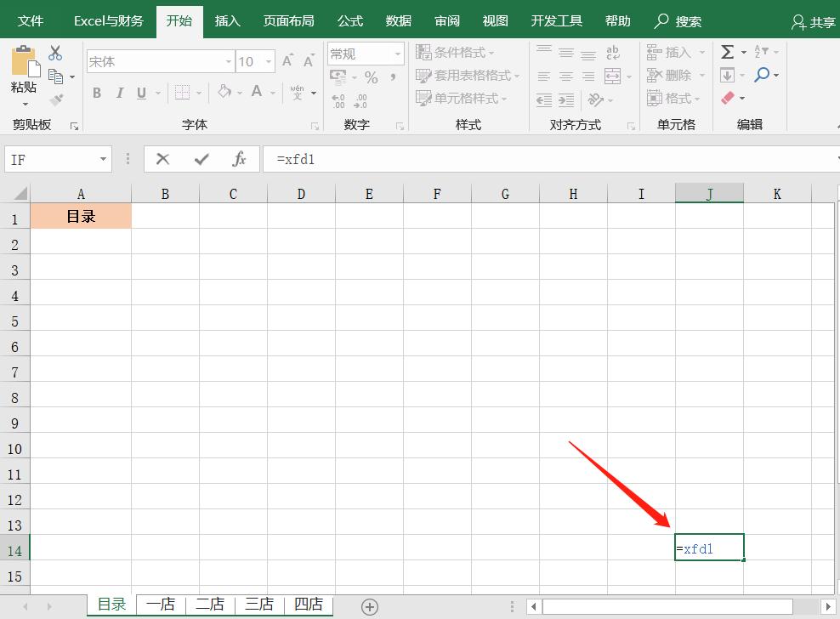This screenshot has width=840, height=619.
Task: Open the font size dropdown
Action: click(270, 61)
